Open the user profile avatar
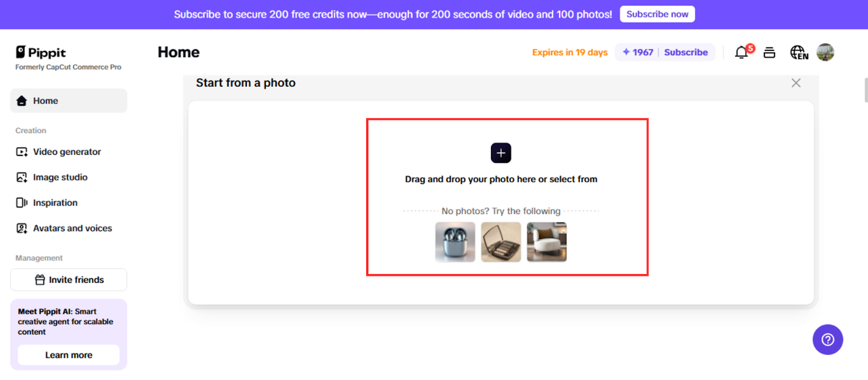This screenshot has height=380, width=868. 825,52
